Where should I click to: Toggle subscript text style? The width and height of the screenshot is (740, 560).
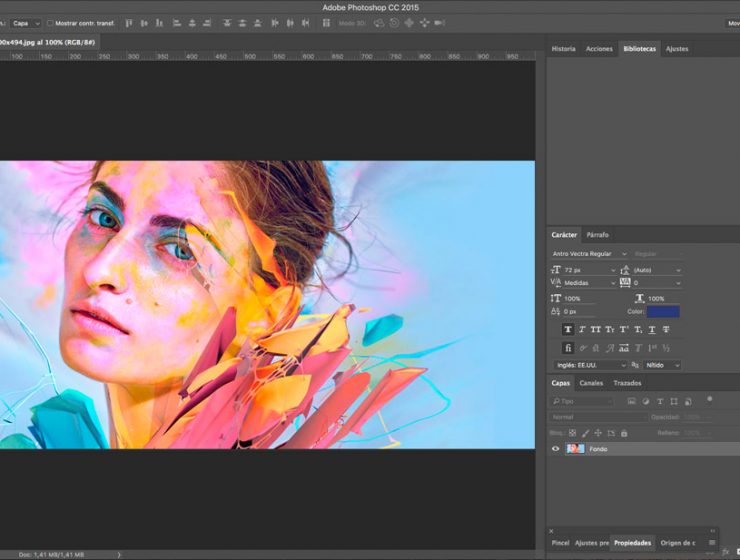638,329
